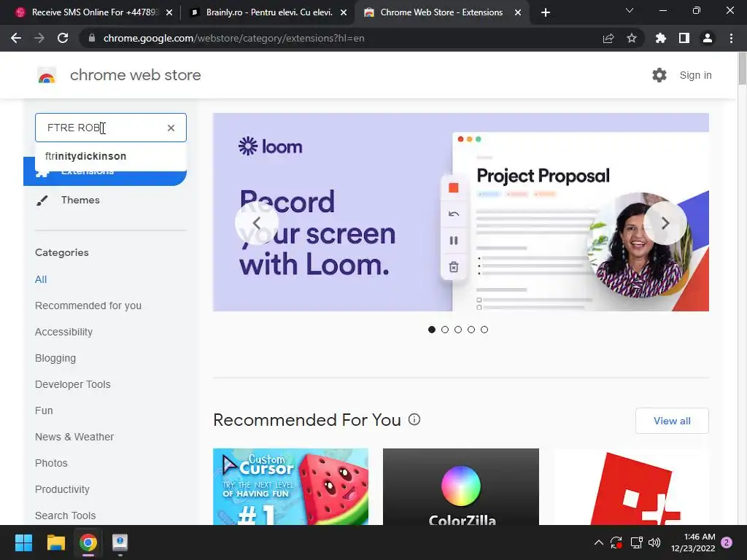Open clock and date in taskbar
The height and width of the screenshot is (560, 747).
point(693,542)
